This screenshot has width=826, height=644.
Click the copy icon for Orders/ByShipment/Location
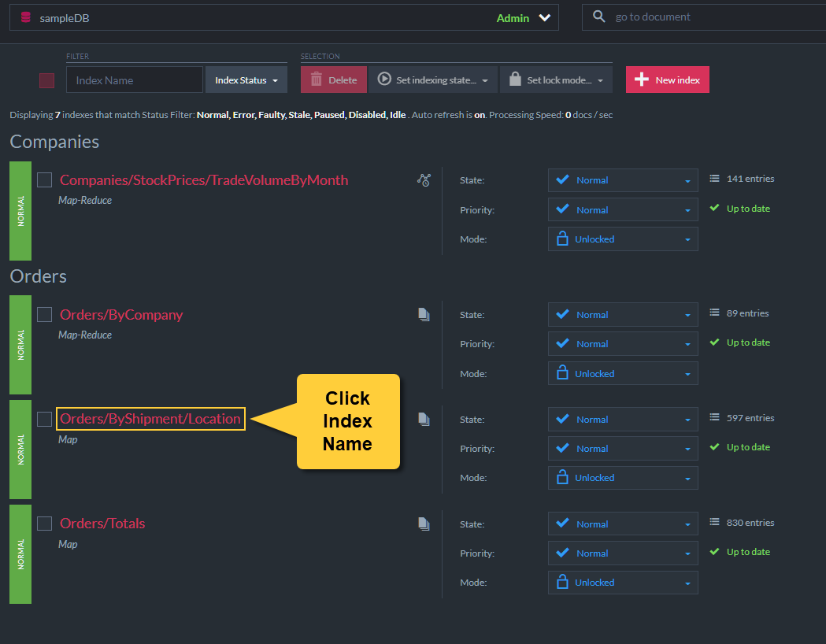click(x=424, y=420)
